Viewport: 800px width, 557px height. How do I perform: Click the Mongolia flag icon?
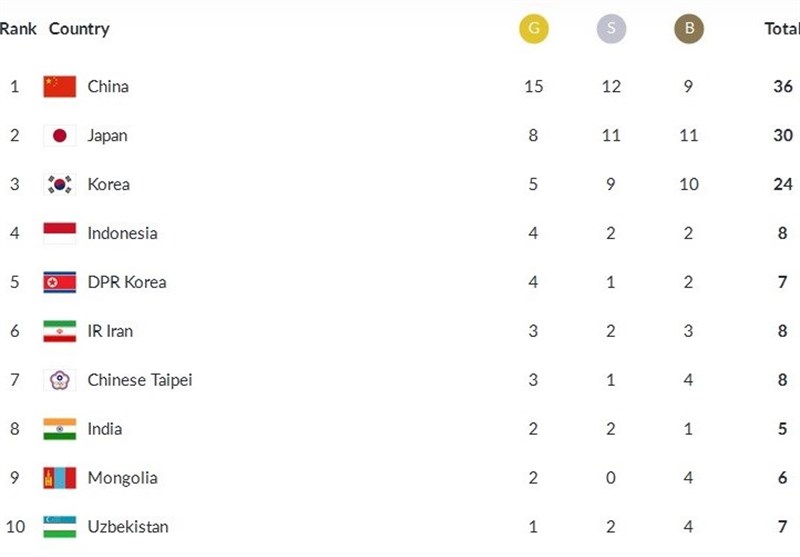(60, 478)
